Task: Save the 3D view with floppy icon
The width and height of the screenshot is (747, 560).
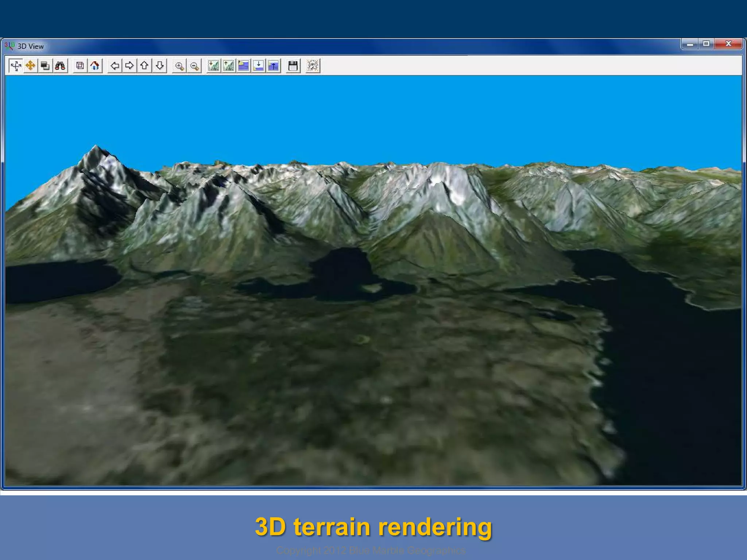Action: point(293,66)
